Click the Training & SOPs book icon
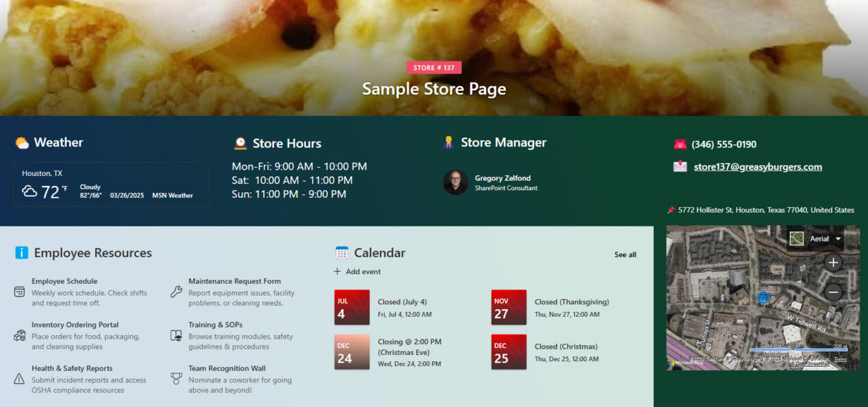This screenshot has height=407, width=868. point(175,334)
